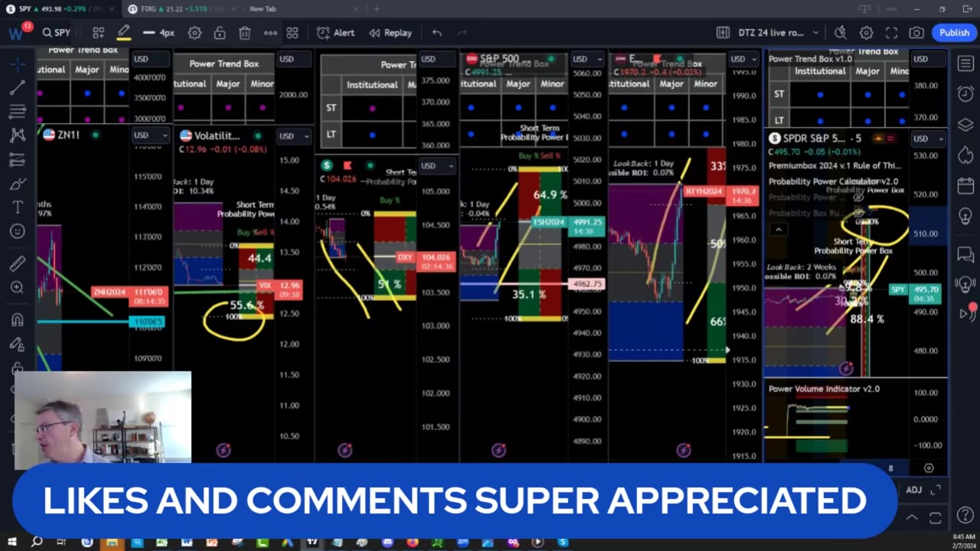Open the watchlist panel icon
The height and width of the screenshot is (551, 980).
pos(965,64)
